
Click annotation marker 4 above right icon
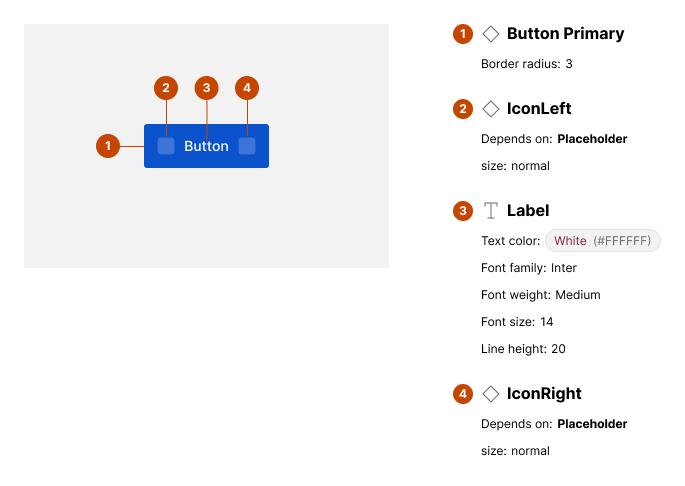(247, 88)
